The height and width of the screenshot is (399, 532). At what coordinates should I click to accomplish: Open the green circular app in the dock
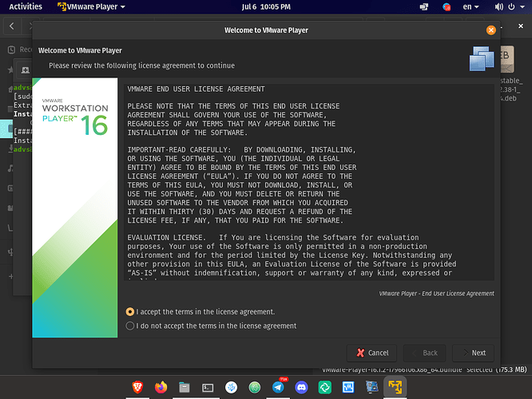[x=255, y=387]
